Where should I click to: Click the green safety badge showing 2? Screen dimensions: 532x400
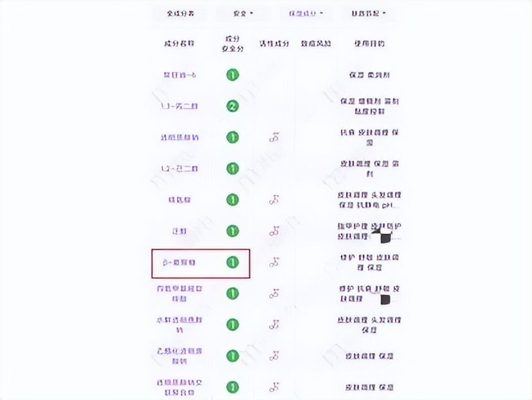tap(233, 106)
